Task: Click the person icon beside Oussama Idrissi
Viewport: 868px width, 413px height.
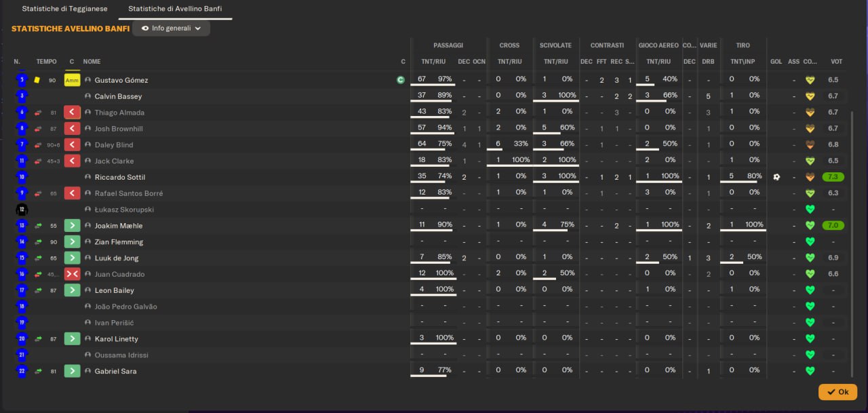Action: coord(88,355)
